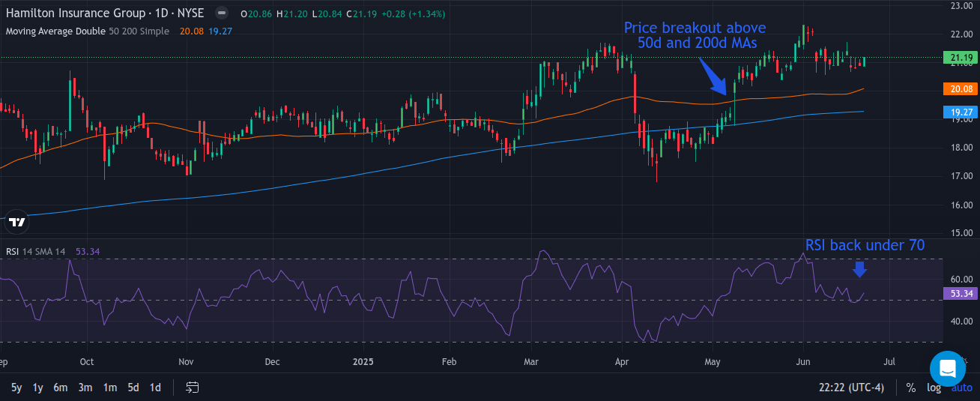980x401 pixels.
Task: Click the Nov time axis label
Action: point(187,362)
